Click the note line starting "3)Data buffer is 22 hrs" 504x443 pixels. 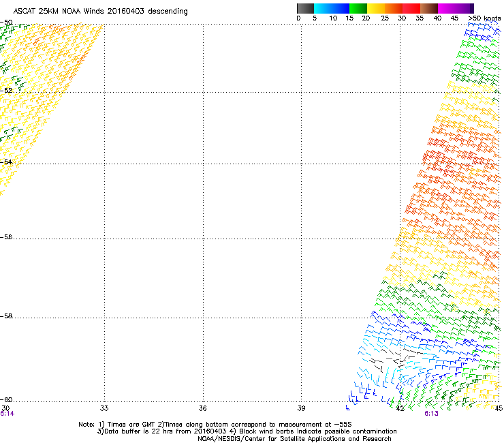[x=247, y=431]
